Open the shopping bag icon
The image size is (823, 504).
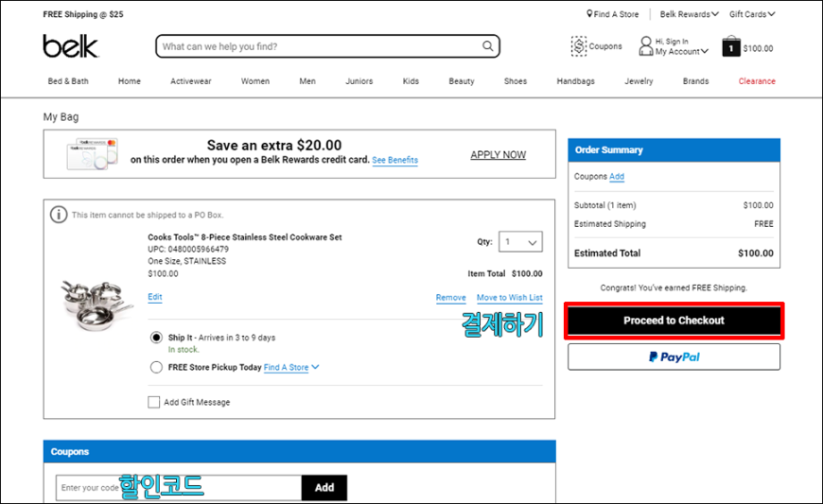[730, 46]
